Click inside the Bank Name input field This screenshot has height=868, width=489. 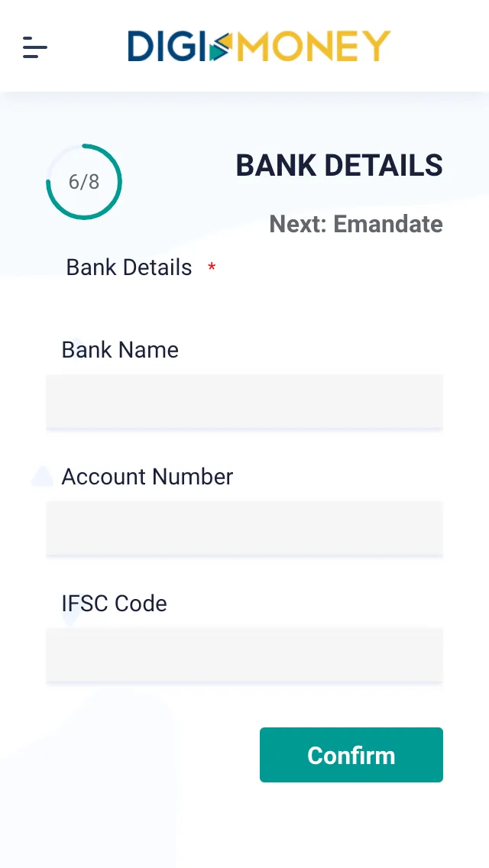pyautogui.click(x=244, y=402)
